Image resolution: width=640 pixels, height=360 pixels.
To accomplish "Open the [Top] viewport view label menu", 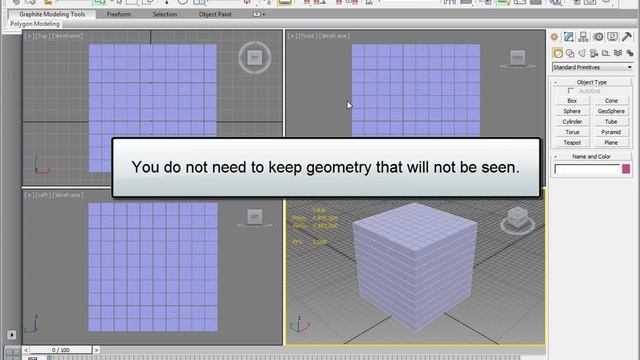I will pos(42,36).
